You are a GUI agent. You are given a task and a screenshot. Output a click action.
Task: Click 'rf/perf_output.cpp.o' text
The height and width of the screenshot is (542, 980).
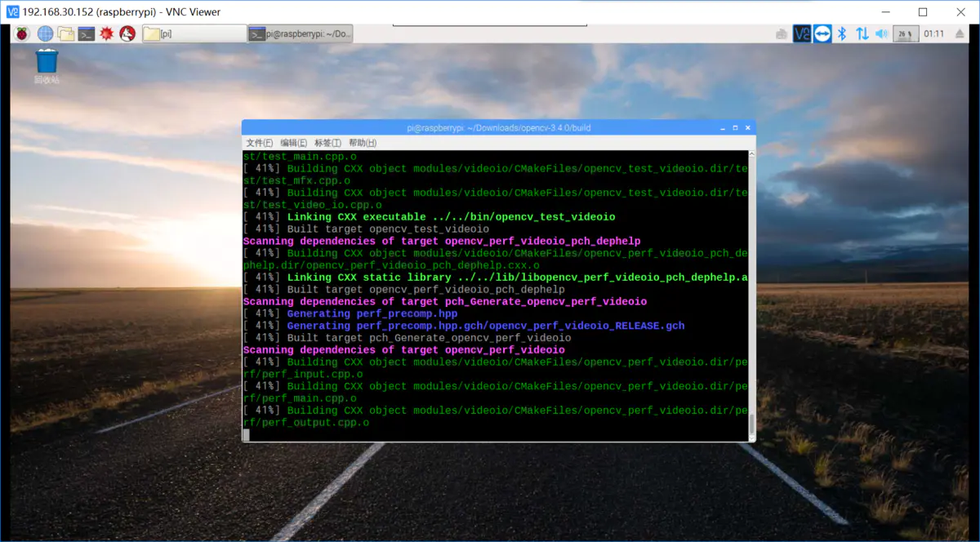point(306,422)
